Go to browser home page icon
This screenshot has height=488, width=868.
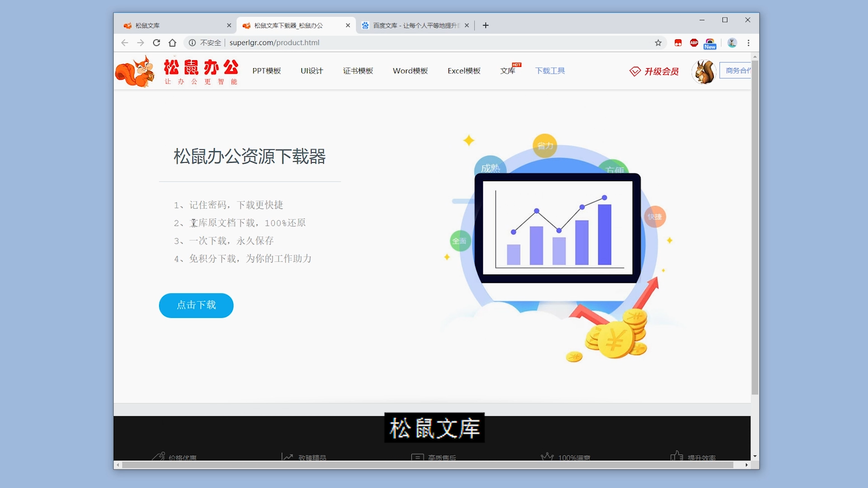[x=172, y=43]
